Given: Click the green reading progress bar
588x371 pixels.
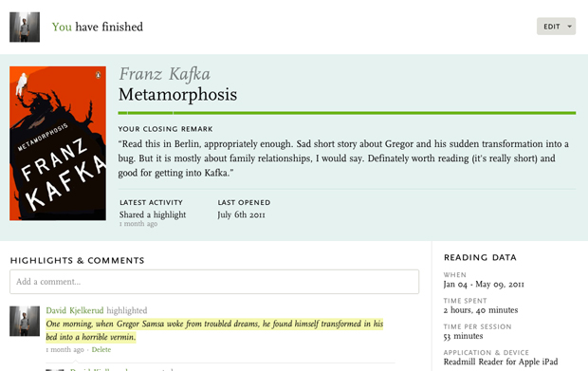Looking at the screenshot, I should click(x=347, y=113).
